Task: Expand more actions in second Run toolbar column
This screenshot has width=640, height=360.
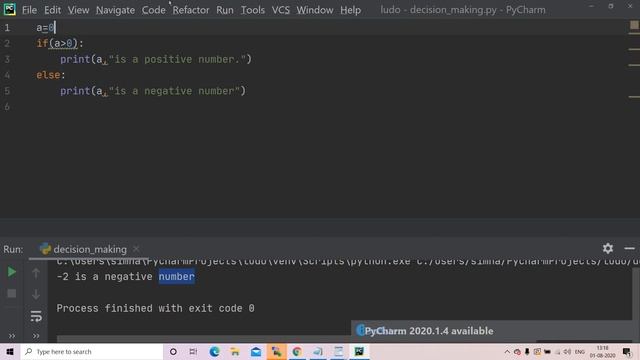Action: pyautogui.click(x=36, y=336)
